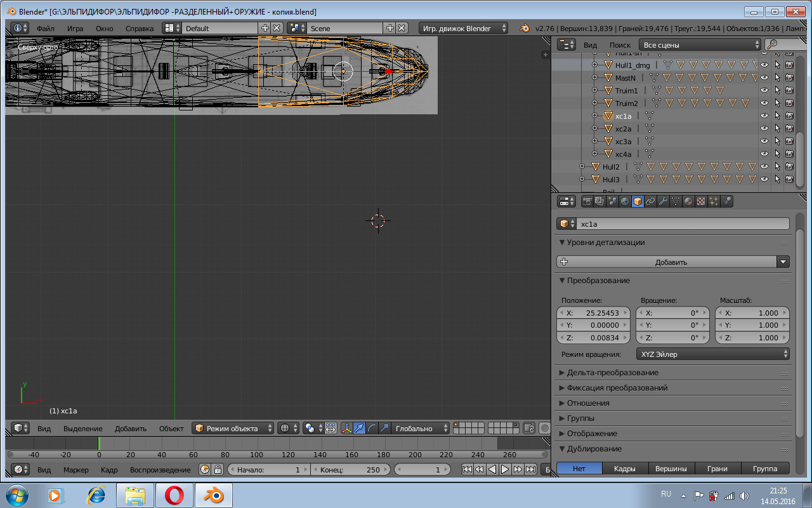The height and width of the screenshot is (508, 812).
Task: Open the Constraints chain-link tab
Action: point(650,201)
